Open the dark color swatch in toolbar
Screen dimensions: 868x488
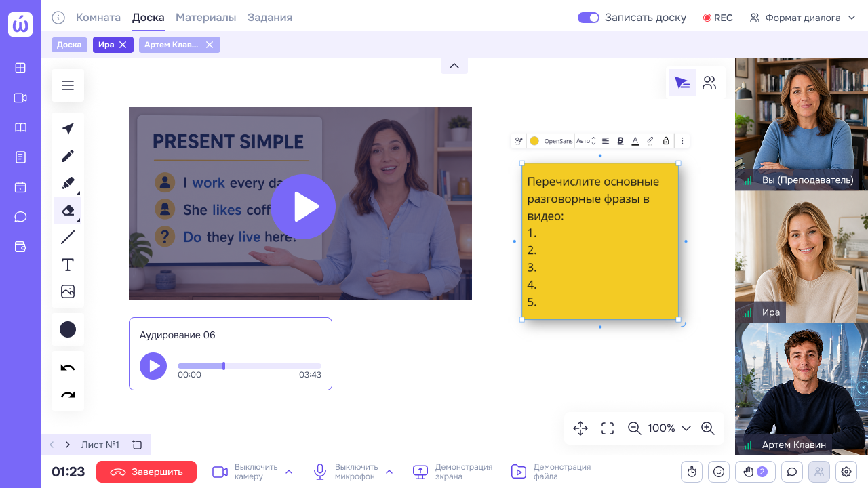68,329
